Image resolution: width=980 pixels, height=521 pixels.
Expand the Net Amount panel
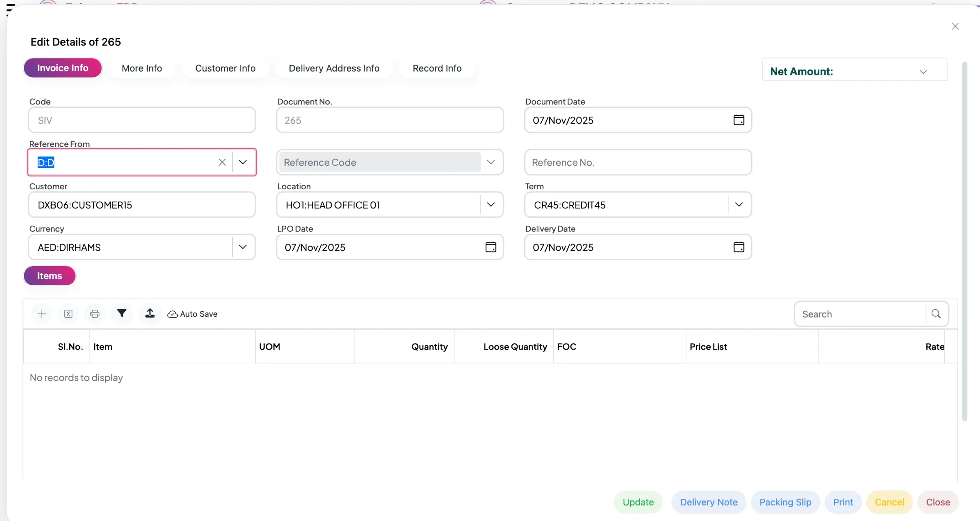coord(923,72)
